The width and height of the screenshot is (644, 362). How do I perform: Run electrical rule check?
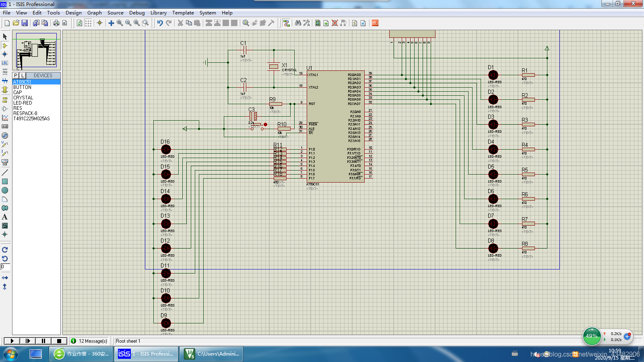(x=363, y=23)
